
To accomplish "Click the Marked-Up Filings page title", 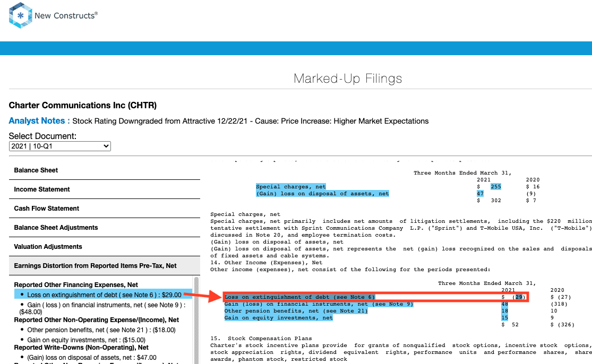I will (348, 79).
